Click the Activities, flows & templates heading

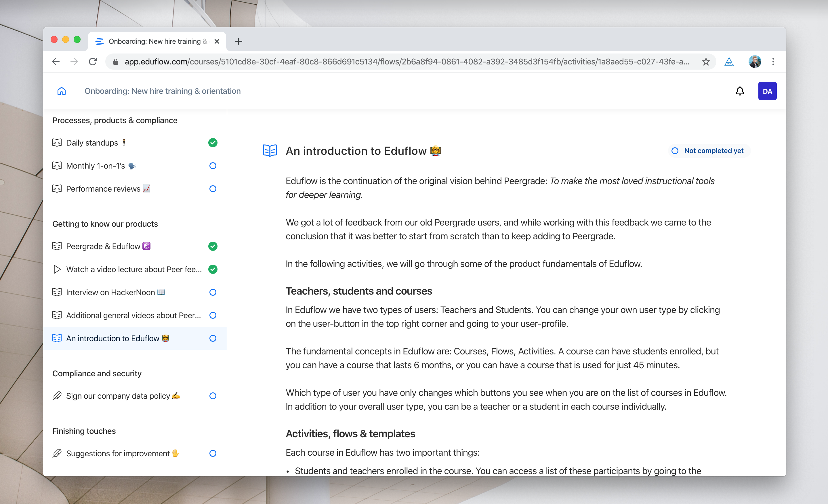(350, 434)
